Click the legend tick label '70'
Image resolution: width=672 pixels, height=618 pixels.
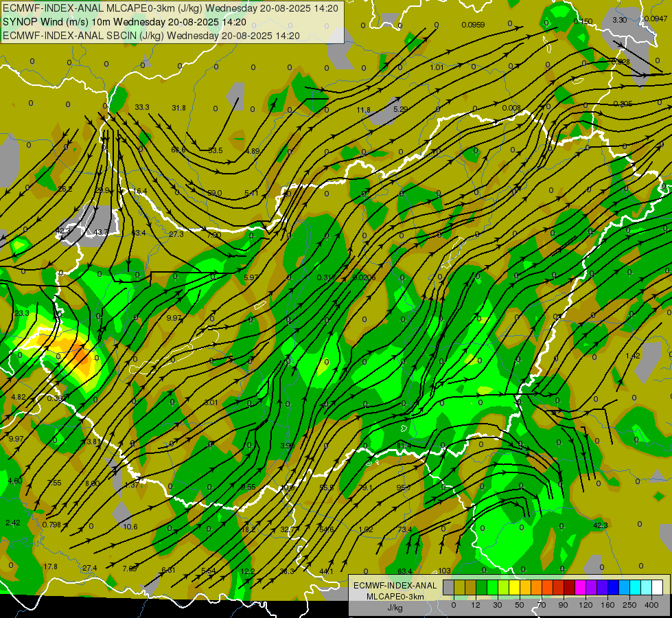tap(542, 605)
